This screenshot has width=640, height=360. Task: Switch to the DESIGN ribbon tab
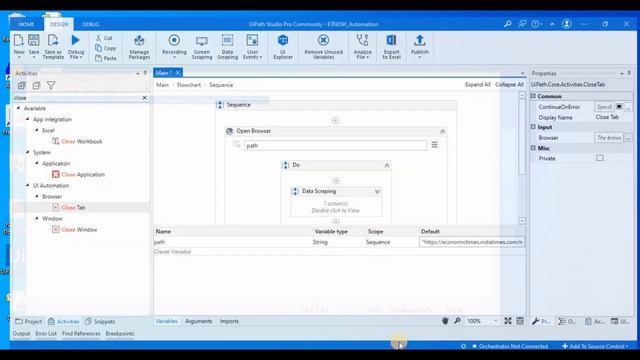point(59,24)
